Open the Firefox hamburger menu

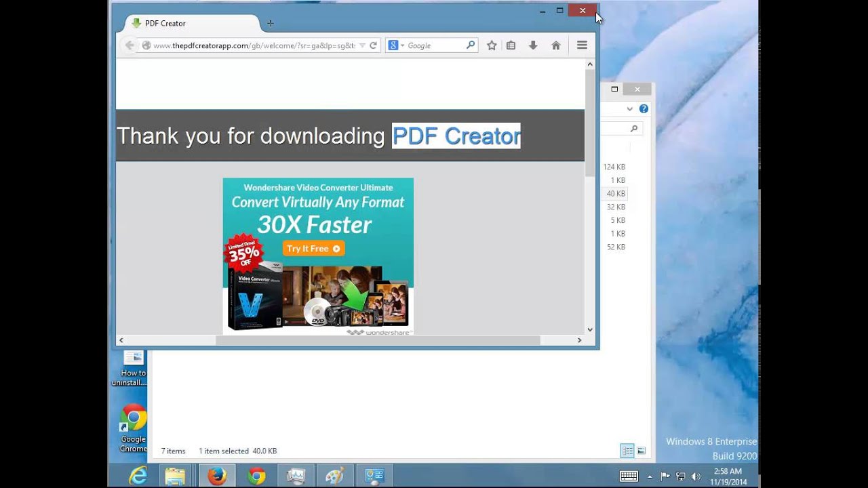click(582, 45)
